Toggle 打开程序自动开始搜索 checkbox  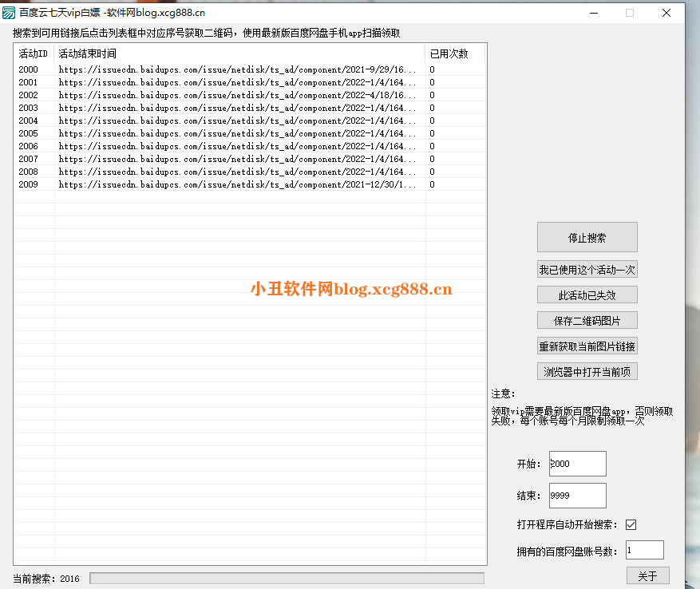pyautogui.click(x=631, y=524)
